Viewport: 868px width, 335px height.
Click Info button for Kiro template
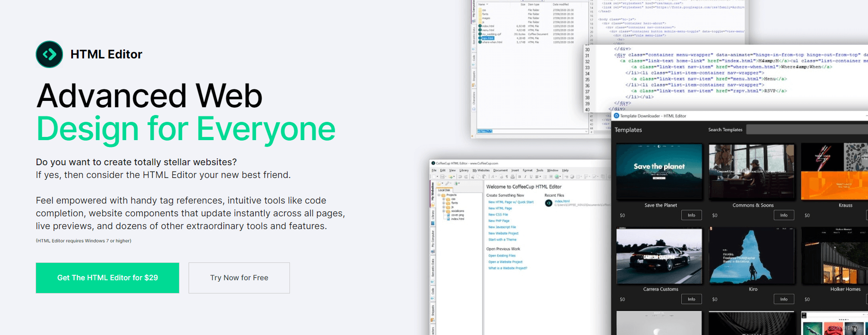click(784, 299)
